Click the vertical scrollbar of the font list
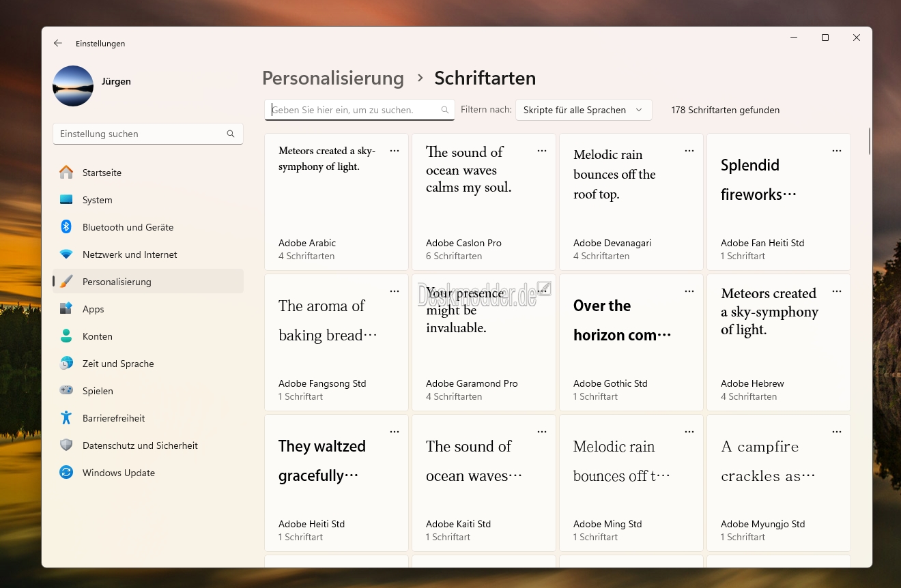 [869, 141]
